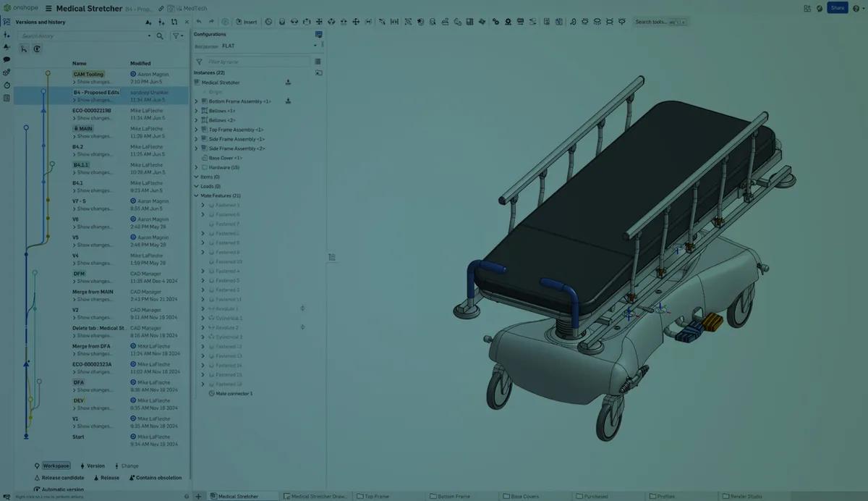Open the notifications bell icon
This screenshot has height=501, width=868.
coord(820,8)
